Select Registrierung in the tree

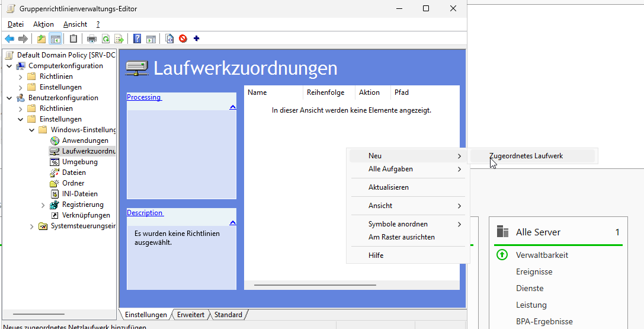pyautogui.click(x=82, y=205)
